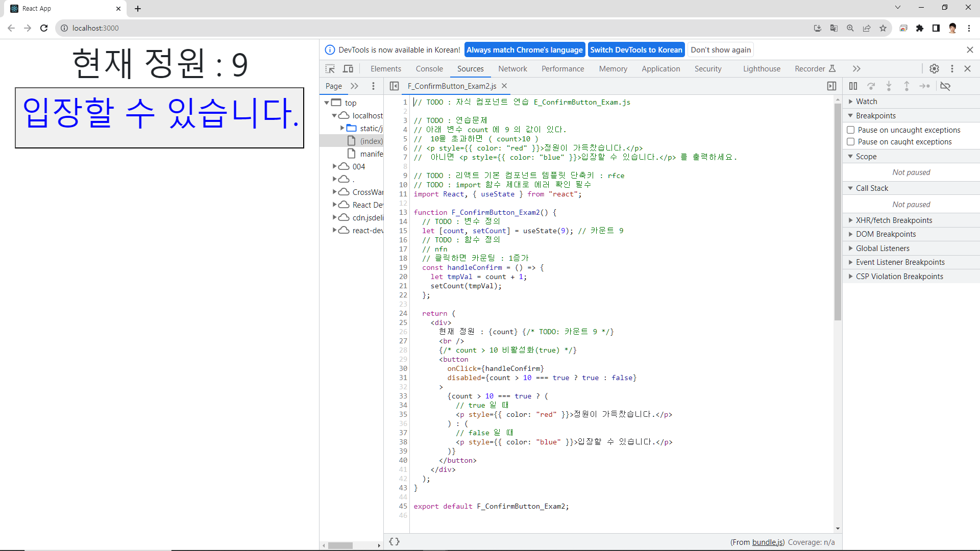
Task: Switch to the Console tab
Action: (429, 69)
